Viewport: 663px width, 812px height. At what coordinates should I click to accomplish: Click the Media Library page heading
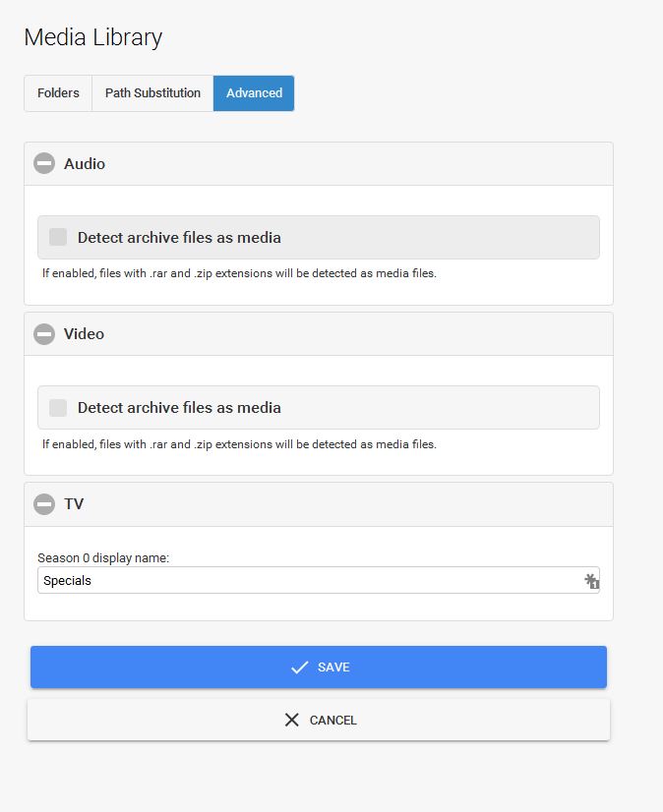[93, 37]
